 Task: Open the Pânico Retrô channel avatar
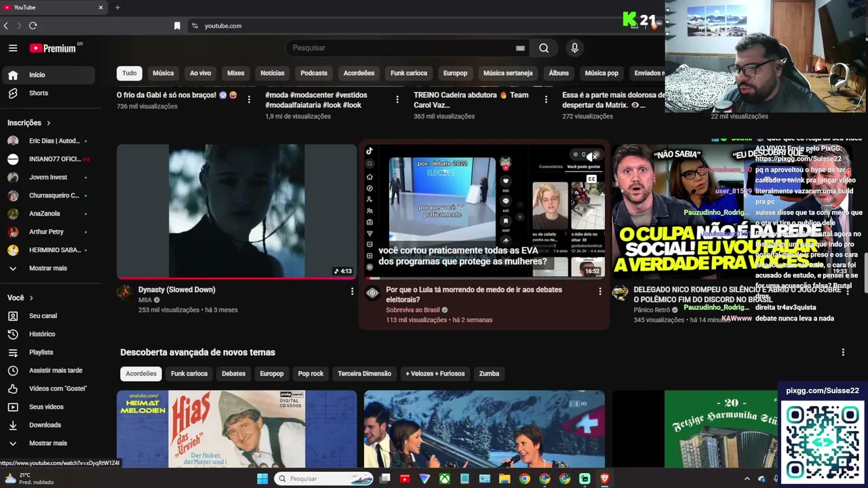pos(620,293)
